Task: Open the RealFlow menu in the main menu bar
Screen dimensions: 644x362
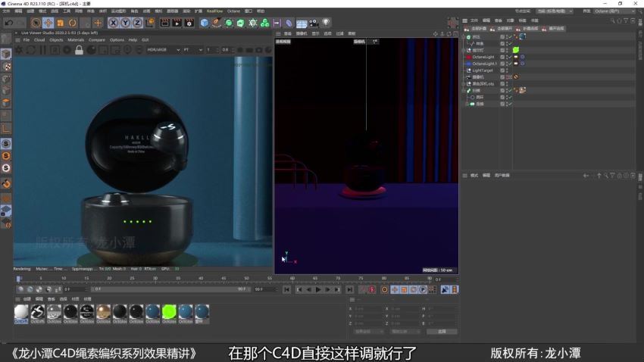Action: 214,11
